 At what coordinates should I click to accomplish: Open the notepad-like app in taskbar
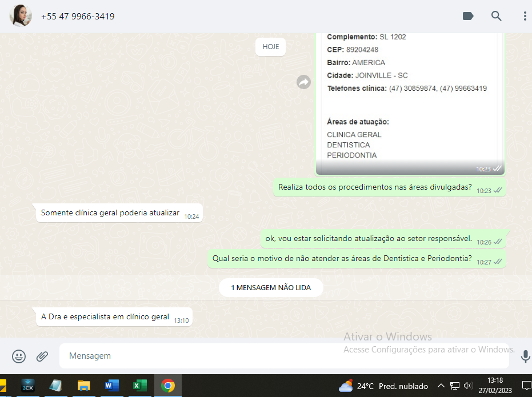[55, 386]
